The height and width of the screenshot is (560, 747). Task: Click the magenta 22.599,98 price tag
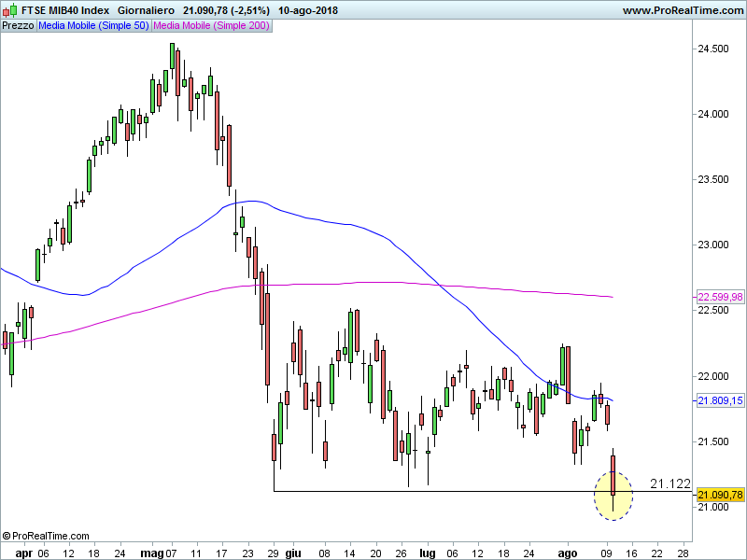coord(720,297)
